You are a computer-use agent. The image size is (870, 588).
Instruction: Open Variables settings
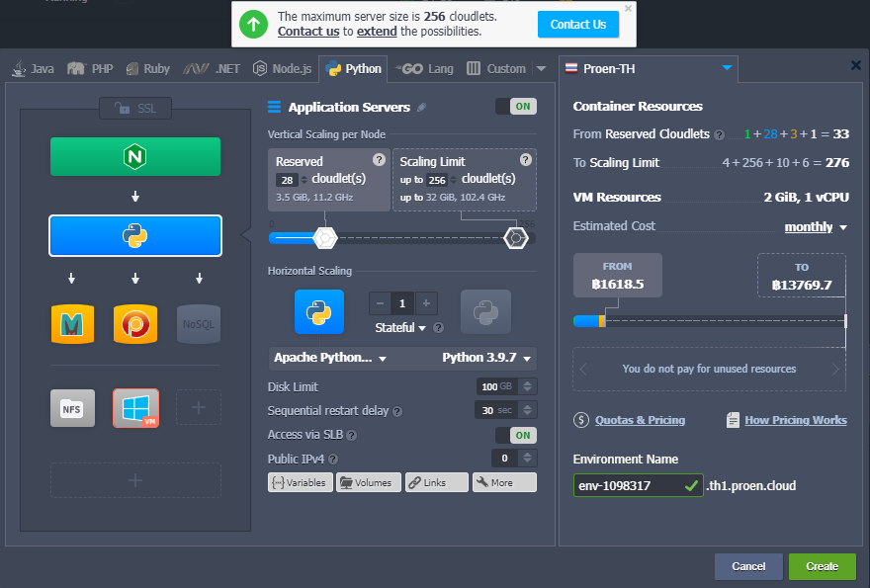(301, 482)
